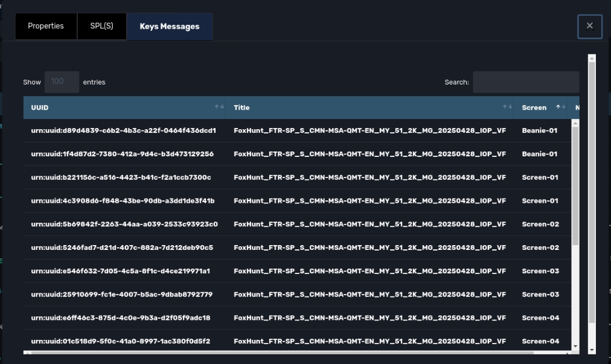Select the Keys Messages tab
The width and height of the screenshot is (611, 364).
coord(169,27)
